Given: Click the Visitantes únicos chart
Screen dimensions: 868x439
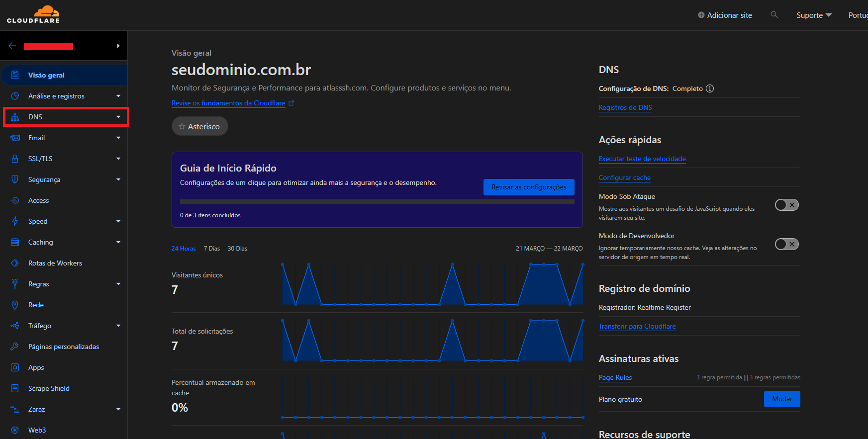Looking at the screenshot, I should click(x=433, y=284).
